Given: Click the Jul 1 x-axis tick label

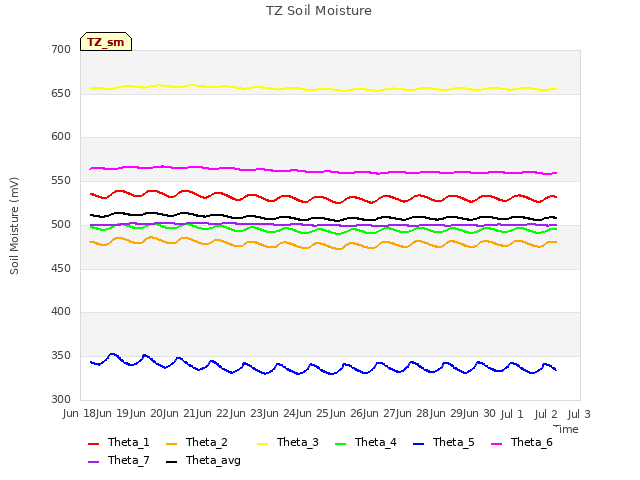Looking at the screenshot, I should pyautogui.click(x=512, y=414).
